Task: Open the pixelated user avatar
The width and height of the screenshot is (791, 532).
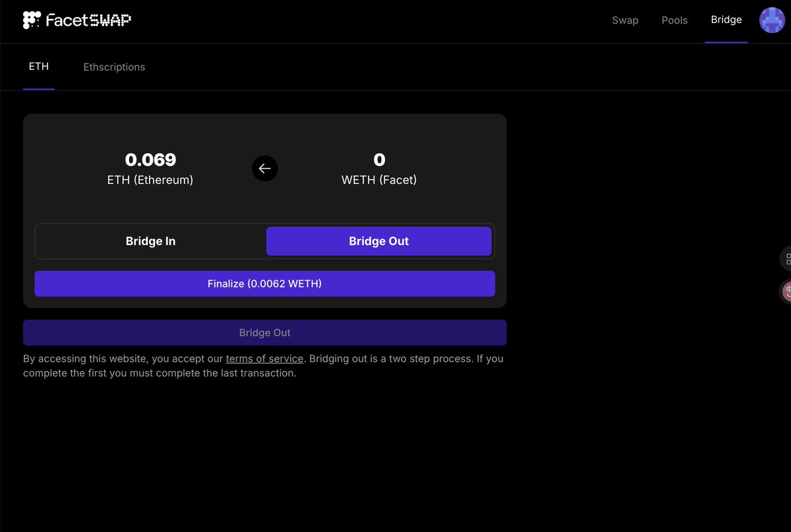Action: [x=772, y=20]
